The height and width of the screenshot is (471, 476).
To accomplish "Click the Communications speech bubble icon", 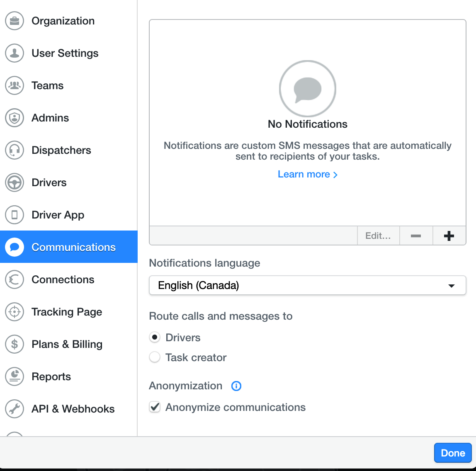I will pos(14,247).
